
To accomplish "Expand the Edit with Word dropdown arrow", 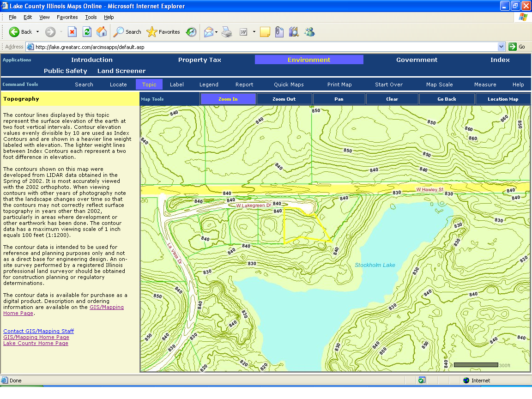I will pyautogui.click(x=254, y=32).
